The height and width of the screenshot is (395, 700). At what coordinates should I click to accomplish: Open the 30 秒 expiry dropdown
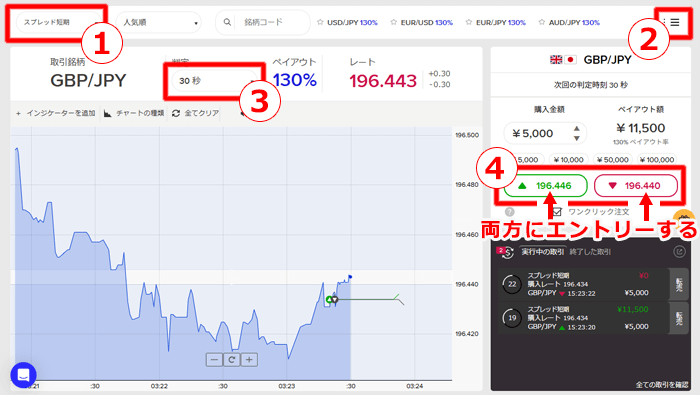215,81
